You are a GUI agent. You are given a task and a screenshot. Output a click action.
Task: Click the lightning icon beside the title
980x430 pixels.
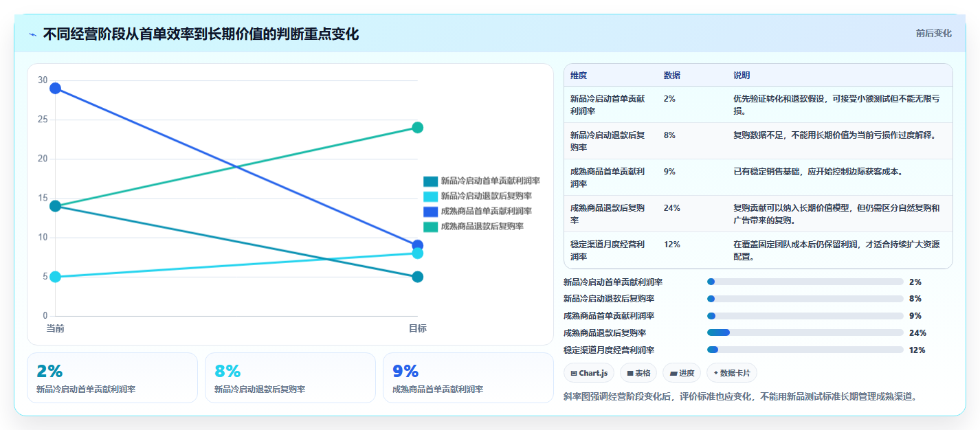point(33,34)
